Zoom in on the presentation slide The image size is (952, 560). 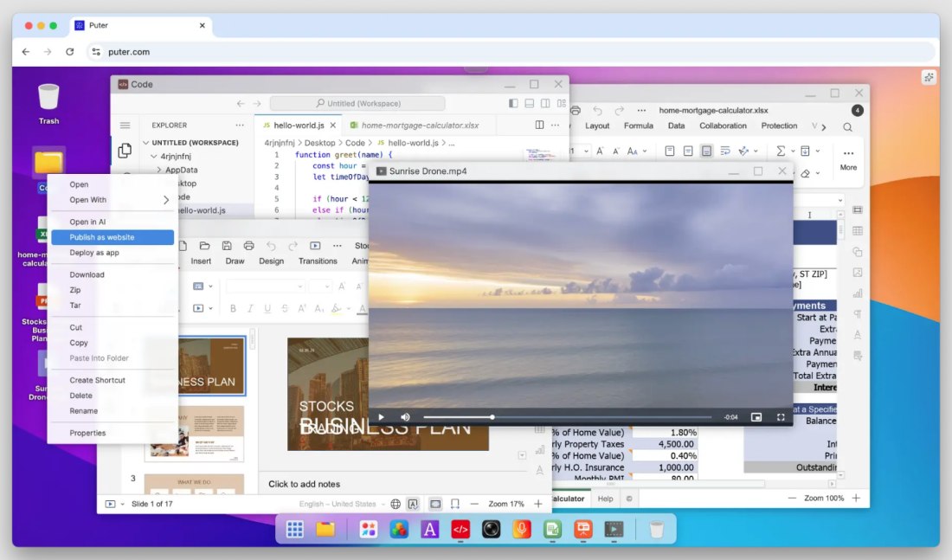538,504
